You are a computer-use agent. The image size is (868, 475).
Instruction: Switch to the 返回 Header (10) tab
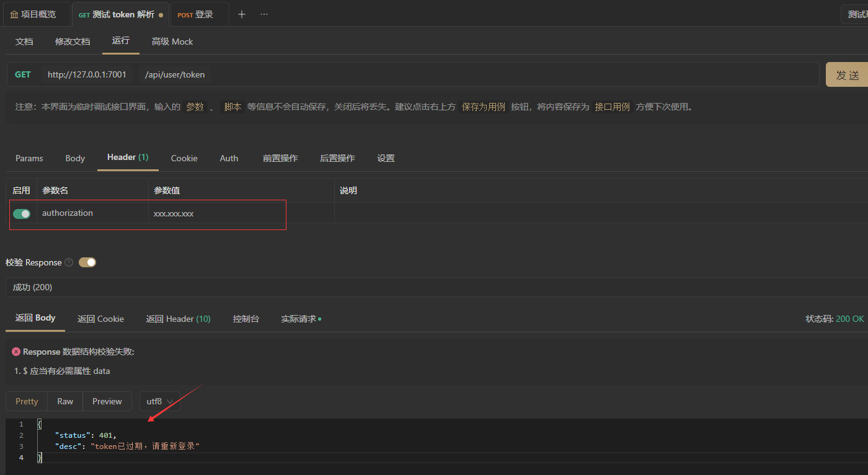click(178, 318)
